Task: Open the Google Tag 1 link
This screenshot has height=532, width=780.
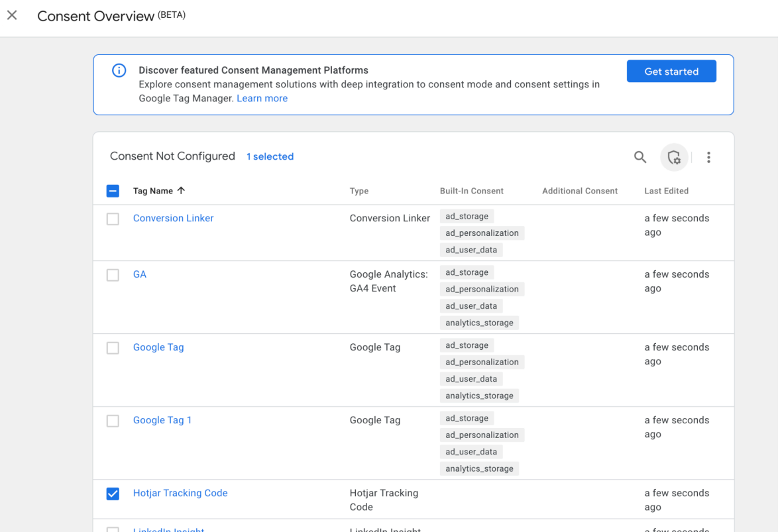Action: pyautogui.click(x=162, y=420)
